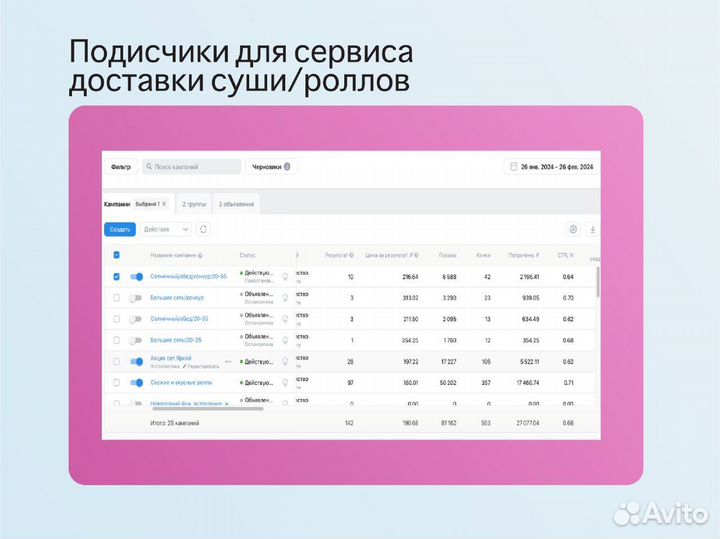Open campaign Акция сет Яркий link
This screenshot has height=539, width=720.
coord(171,358)
